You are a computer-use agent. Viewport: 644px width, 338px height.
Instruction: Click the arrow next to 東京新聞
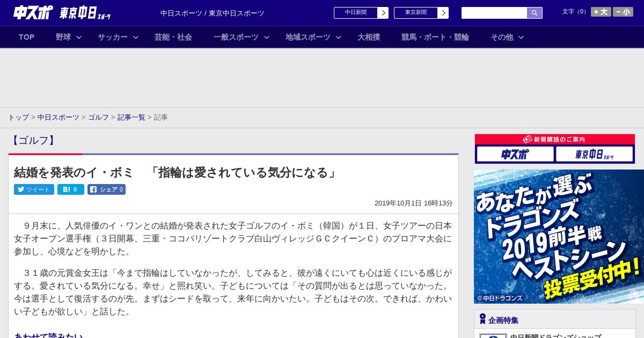point(443,13)
